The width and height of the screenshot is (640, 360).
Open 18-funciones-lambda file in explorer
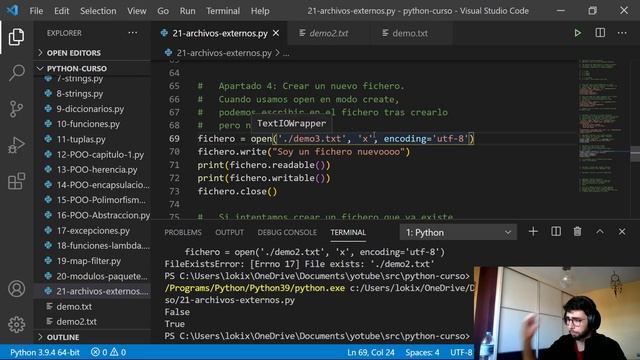click(x=103, y=246)
